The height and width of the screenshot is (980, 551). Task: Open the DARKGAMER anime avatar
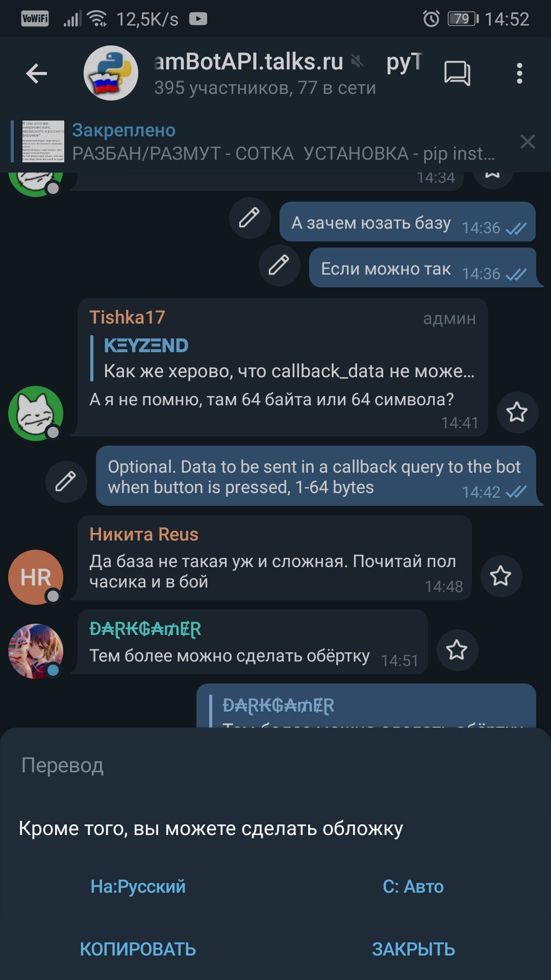pyautogui.click(x=36, y=651)
